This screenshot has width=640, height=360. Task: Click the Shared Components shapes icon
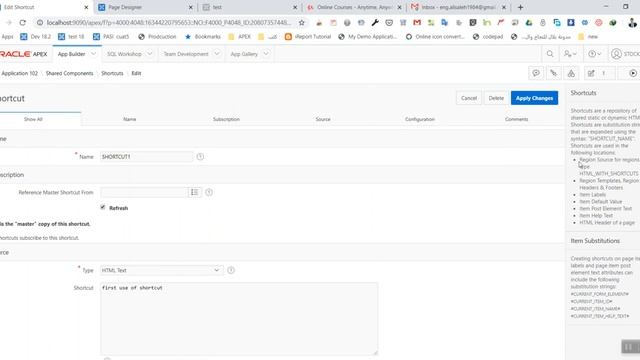571,73
